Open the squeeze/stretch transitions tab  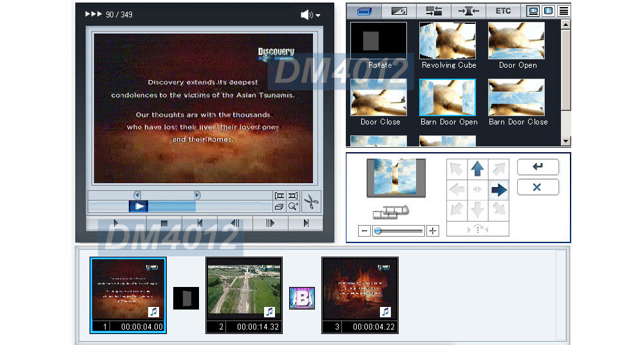[468, 11]
